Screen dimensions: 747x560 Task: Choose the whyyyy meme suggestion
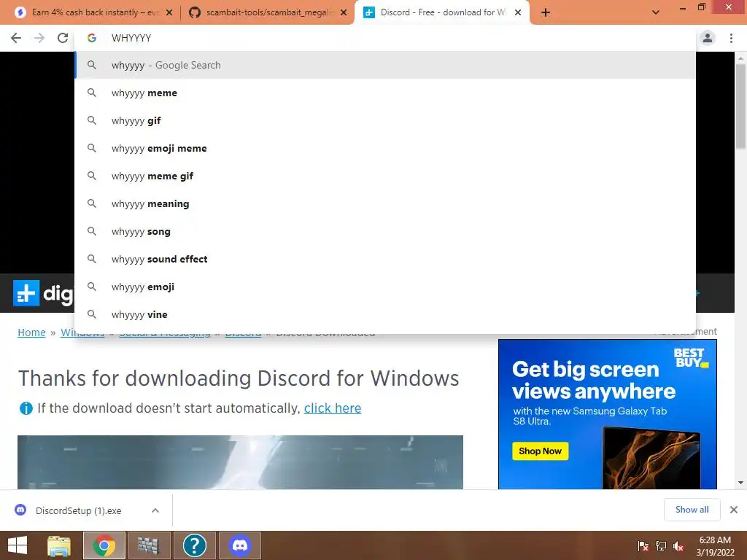coord(385,93)
